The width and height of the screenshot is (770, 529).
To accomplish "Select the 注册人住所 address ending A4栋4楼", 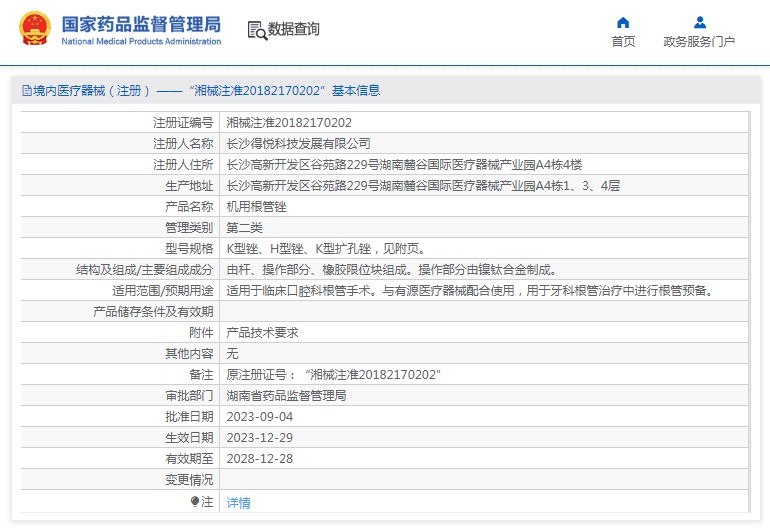I will point(404,165).
